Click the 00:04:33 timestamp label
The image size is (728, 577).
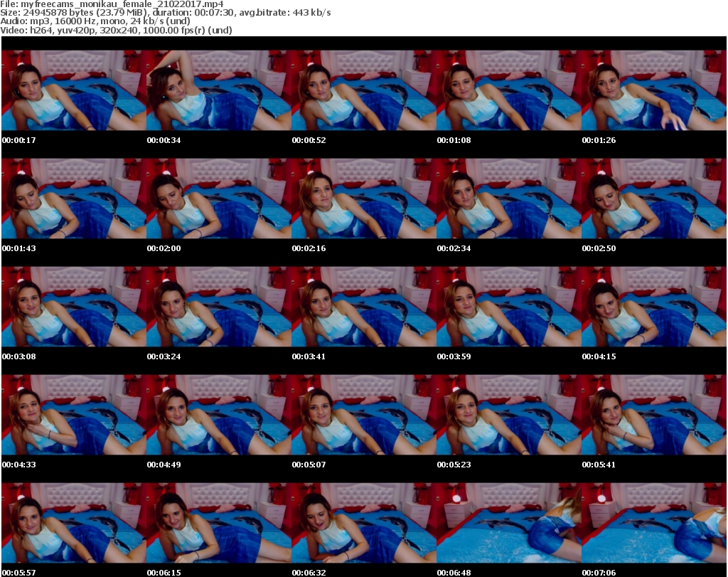(18, 465)
